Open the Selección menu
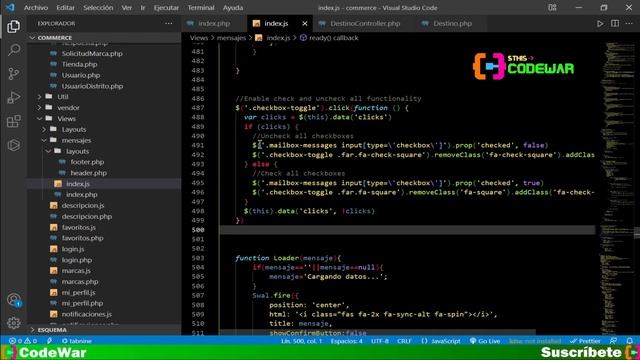The image size is (640, 360). pyautogui.click(x=98, y=7)
